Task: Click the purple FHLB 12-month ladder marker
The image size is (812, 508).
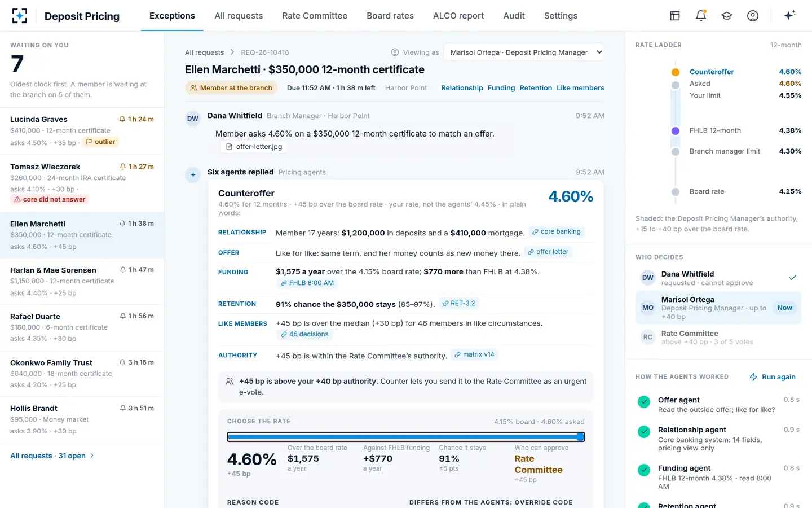Action: pos(676,130)
